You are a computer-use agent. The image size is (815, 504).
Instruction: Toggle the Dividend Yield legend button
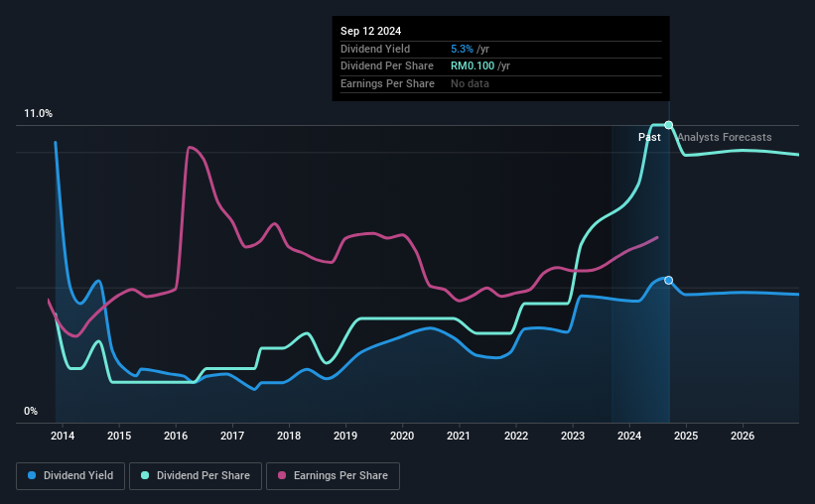coord(70,476)
